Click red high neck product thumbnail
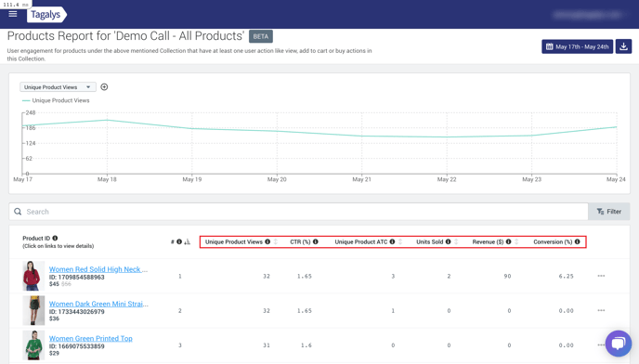 33,276
